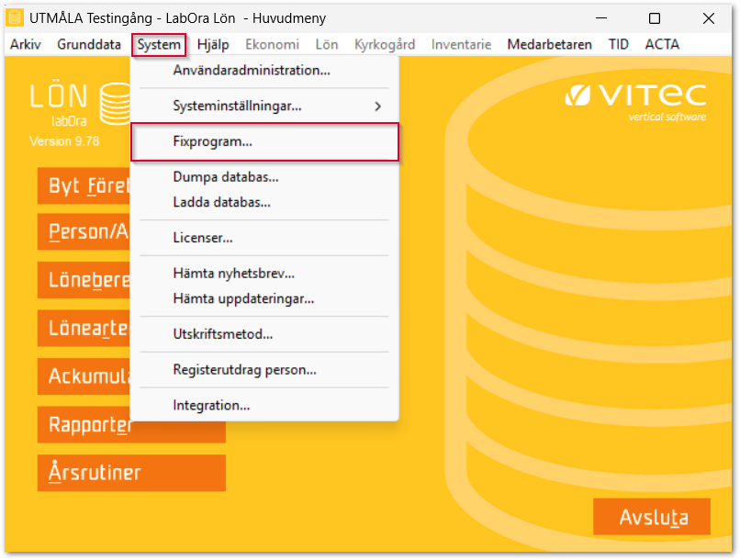
Task: Select the greyed-out Kyrkogård menu item
Action: 385,44
